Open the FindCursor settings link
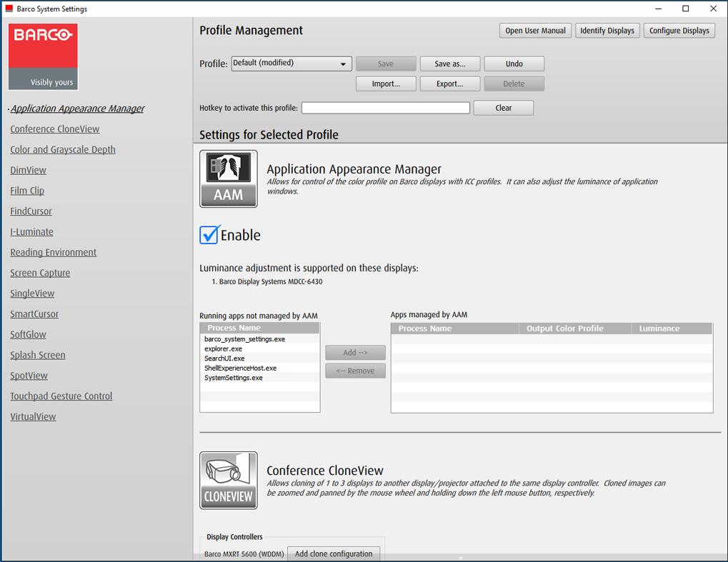 (x=31, y=211)
